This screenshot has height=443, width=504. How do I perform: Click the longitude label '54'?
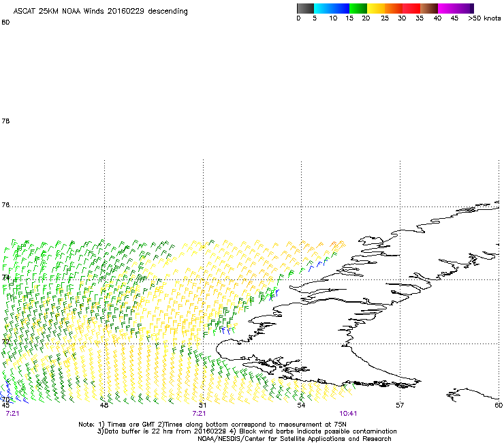pyautogui.click(x=301, y=405)
